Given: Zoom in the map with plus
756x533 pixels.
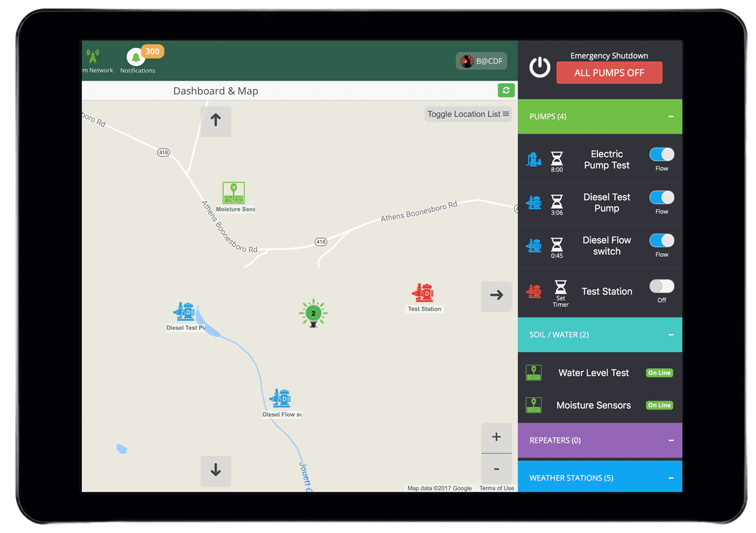Looking at the screenshot, I should [x=496, y=437].
